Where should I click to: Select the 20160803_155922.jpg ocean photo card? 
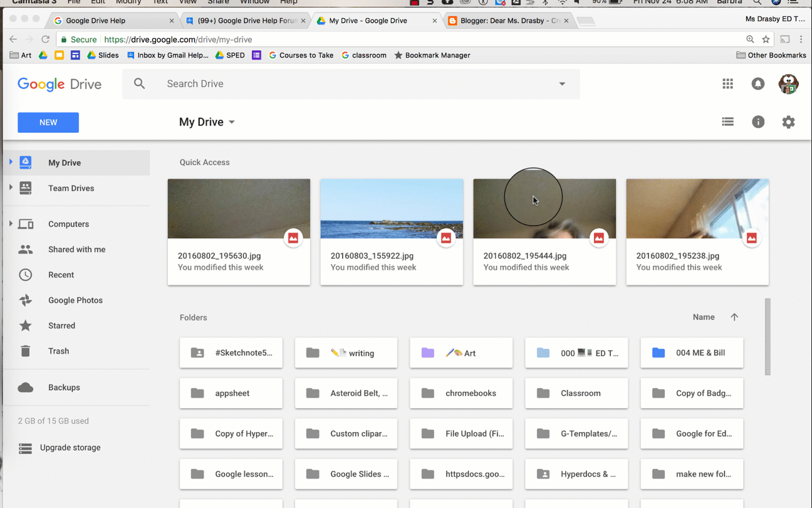[x=392, y=232]
